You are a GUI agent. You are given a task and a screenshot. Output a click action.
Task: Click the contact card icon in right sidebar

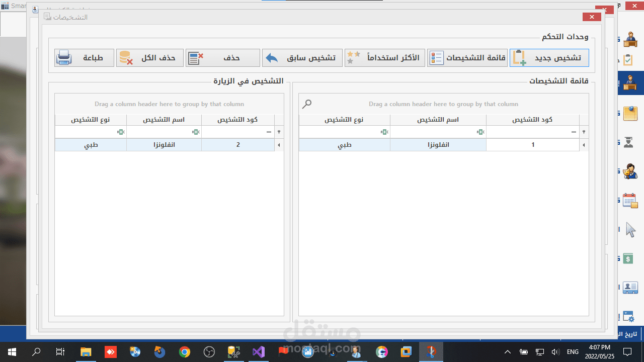630,288
